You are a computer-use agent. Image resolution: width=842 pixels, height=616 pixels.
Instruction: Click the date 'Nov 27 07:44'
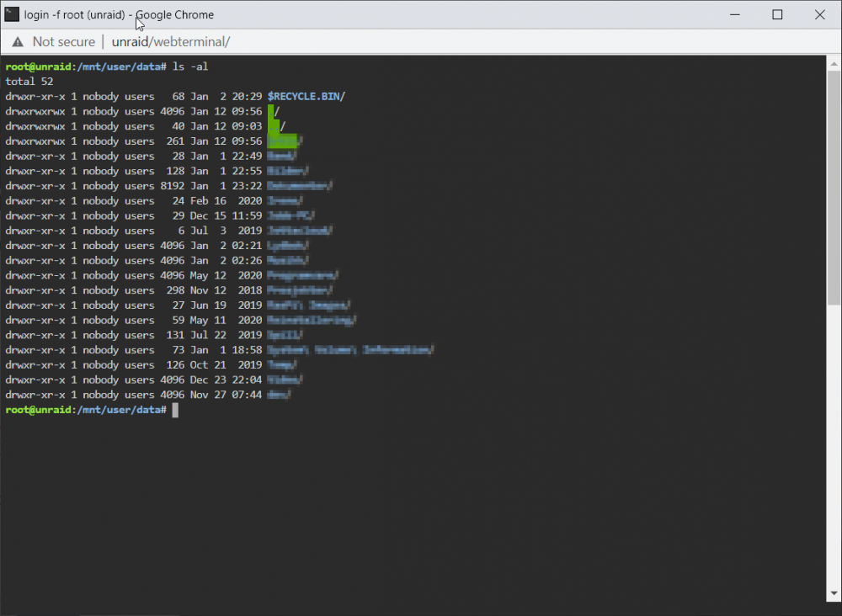click(226, 395)
